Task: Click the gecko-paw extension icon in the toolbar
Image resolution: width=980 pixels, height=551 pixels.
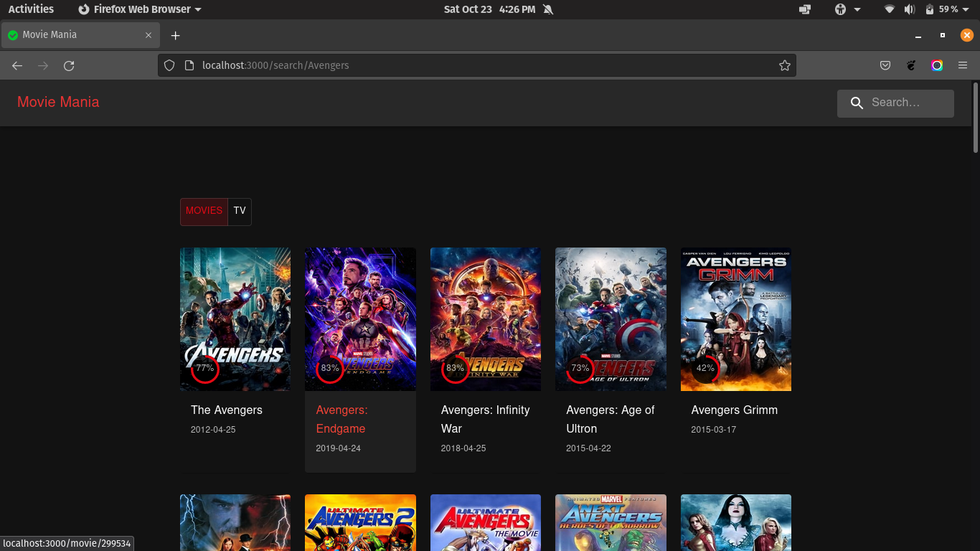Action: [911, 65]
